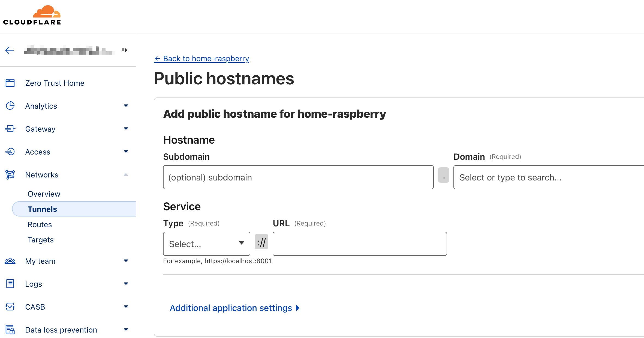Expand the Data loss prevention chevron
The width and height of the screenshot is (644, 338).
coord(126,330)
